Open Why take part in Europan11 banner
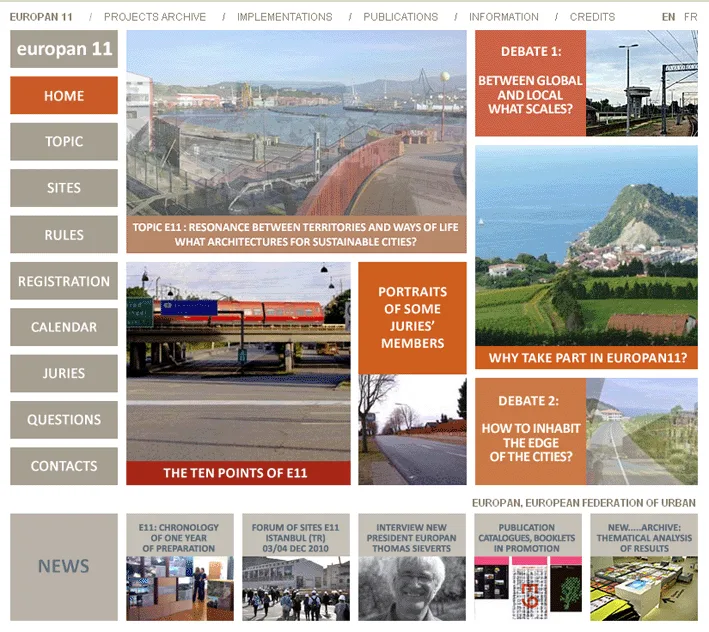 (x=586, y=358)
